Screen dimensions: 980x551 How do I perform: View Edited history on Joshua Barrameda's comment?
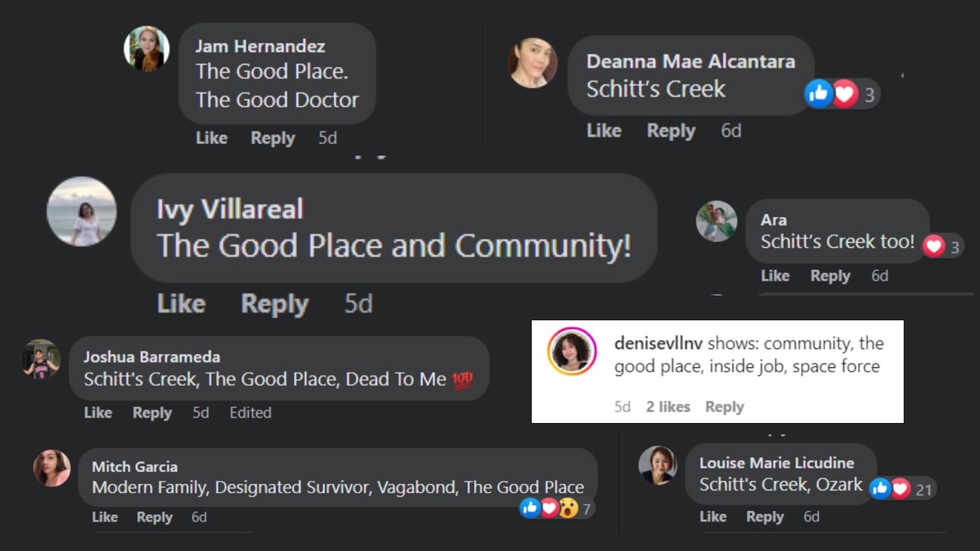pyautogui.click(x=251, y=413)
